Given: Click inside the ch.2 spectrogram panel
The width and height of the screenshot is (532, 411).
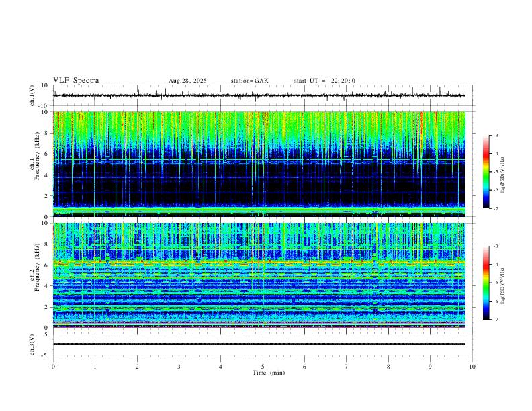Looking at the screenshot, I should 259,275.
